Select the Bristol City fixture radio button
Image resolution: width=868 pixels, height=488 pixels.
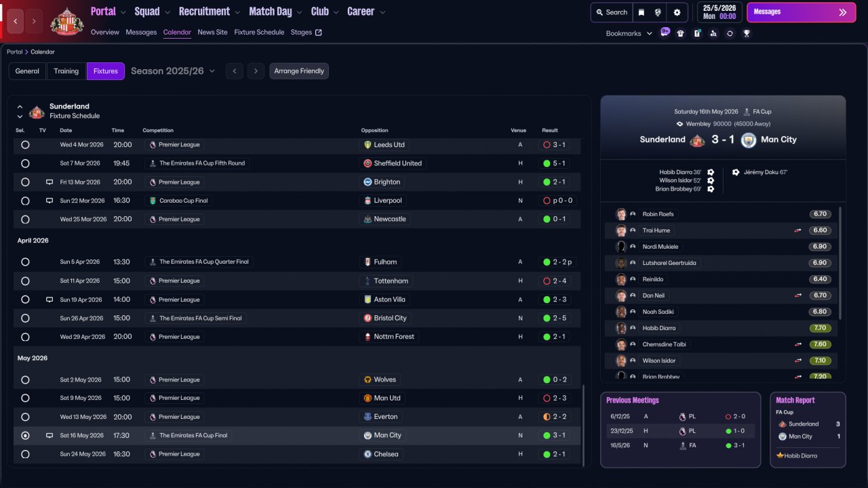[x=25, y=318]
